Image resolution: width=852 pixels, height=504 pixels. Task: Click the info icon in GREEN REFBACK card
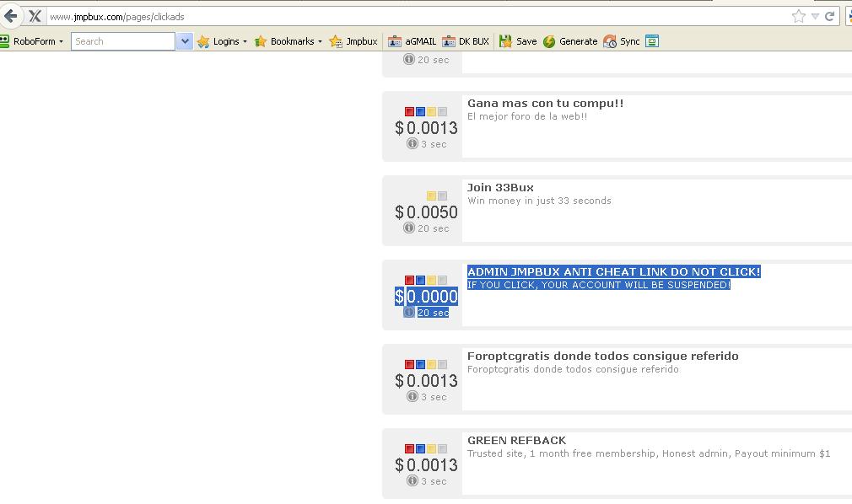click(x=413, y=480)
